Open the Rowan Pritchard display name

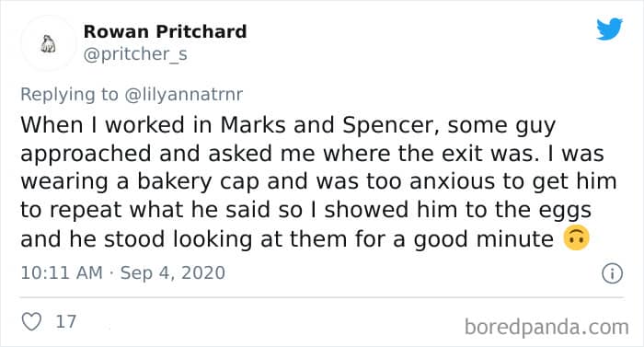click(x=165, y=31)
